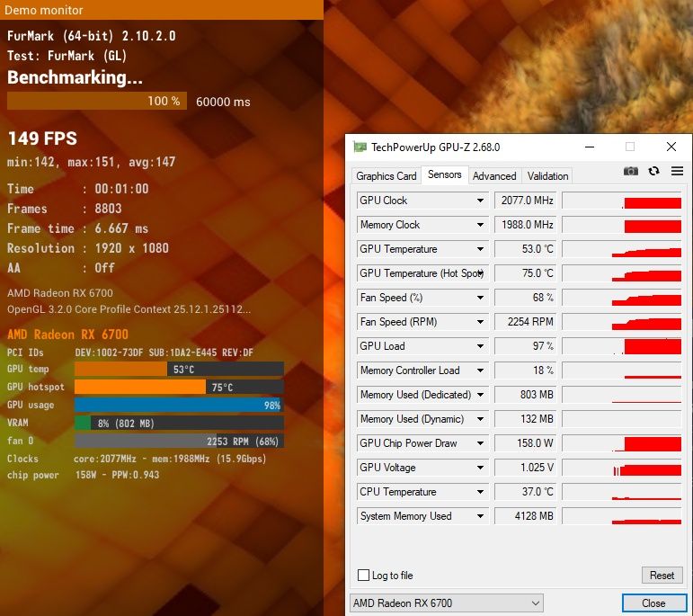Viewport: 693px width, 616px height.
Task: Click the 149 FPS readout in FurMark
Action: 42,138
